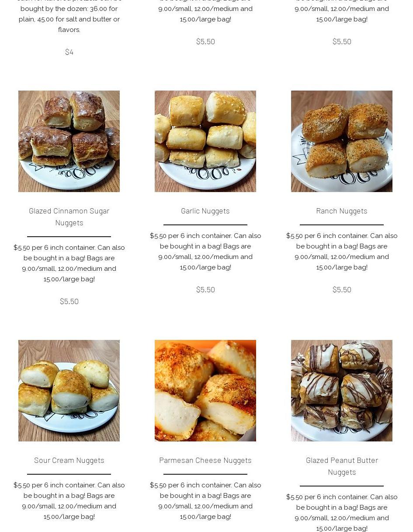Open the Sour Cream Nuggets photo
The height and width of the screenshot is (532, 413).
69,391
